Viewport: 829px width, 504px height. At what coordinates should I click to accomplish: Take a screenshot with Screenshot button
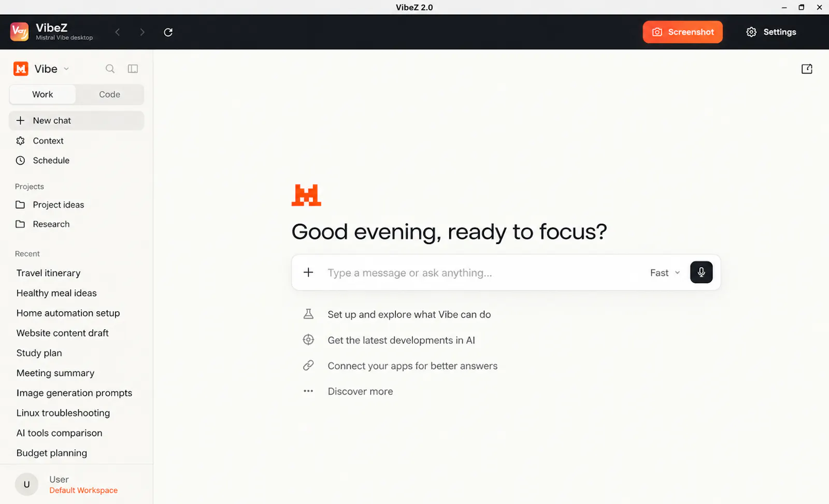(x=682, y=32)
